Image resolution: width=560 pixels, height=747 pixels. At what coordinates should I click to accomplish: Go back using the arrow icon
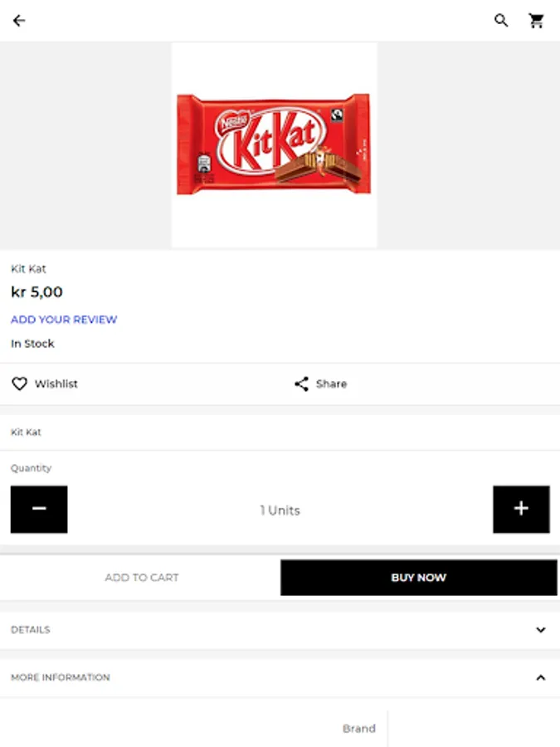coord(19,21)
